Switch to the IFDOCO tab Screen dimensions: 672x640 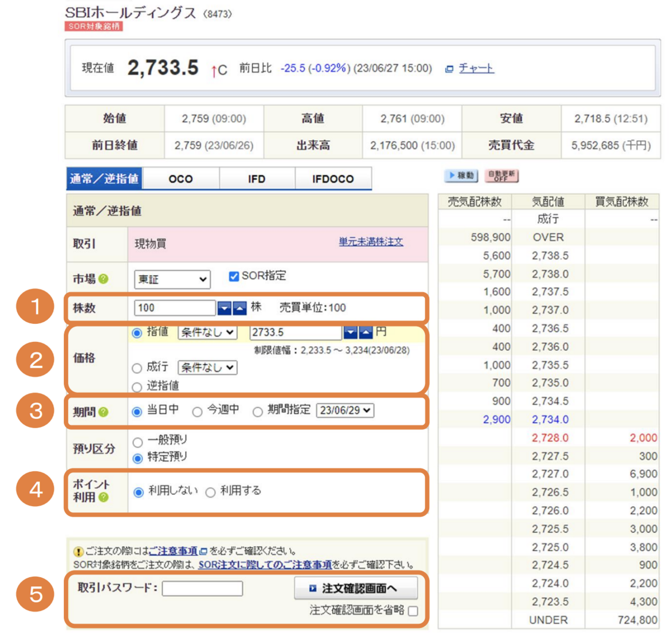pyautogui.click(x=333, y=179)
